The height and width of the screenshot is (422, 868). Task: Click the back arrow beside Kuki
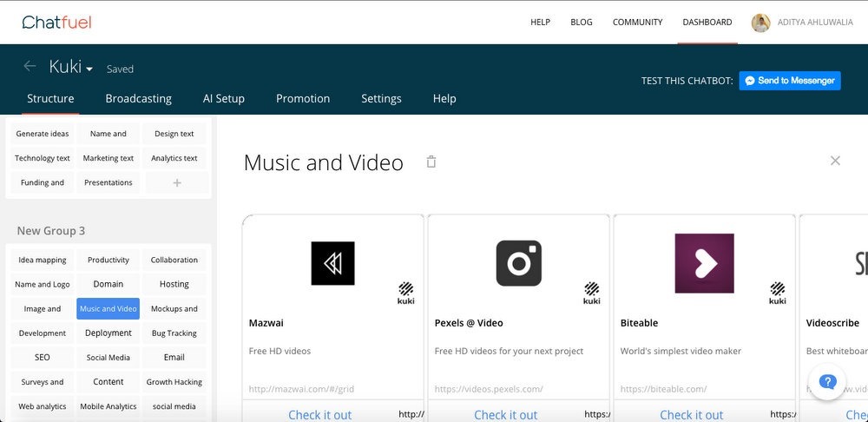coord(30,66)
